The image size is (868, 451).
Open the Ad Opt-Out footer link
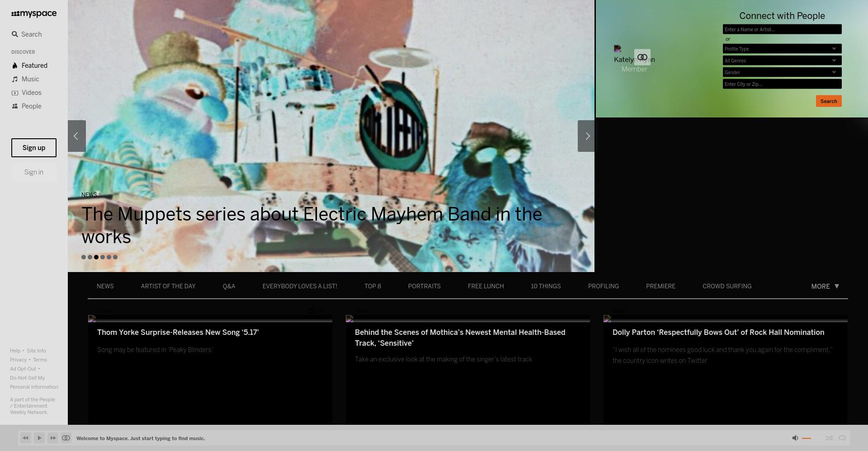[23, 369]
